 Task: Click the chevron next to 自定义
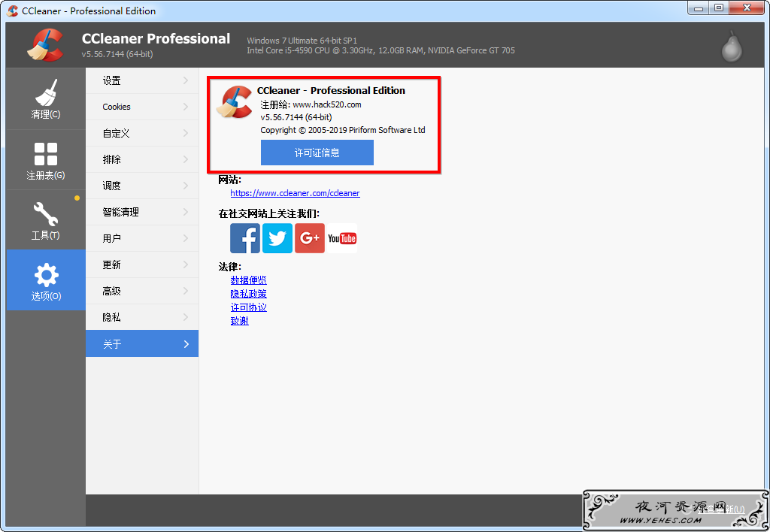pyautogui.click(x=186, y=133)
